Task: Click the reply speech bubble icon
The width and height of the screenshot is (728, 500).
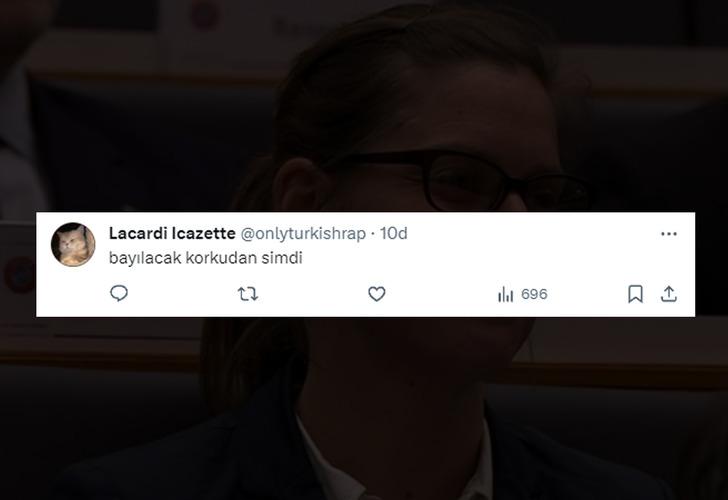Action: (x=119, y=293)
